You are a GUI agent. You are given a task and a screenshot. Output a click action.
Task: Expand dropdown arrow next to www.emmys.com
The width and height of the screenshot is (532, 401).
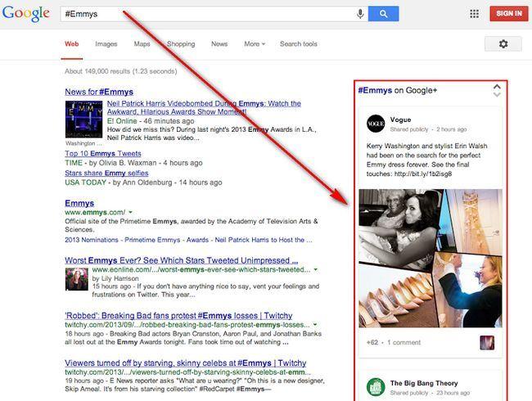(130, 213)
